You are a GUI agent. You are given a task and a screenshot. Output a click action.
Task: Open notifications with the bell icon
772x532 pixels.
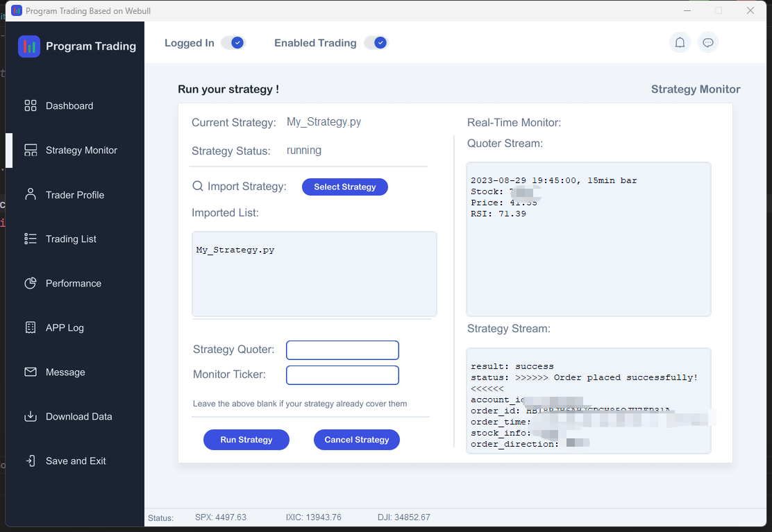(x=680, y=43)
